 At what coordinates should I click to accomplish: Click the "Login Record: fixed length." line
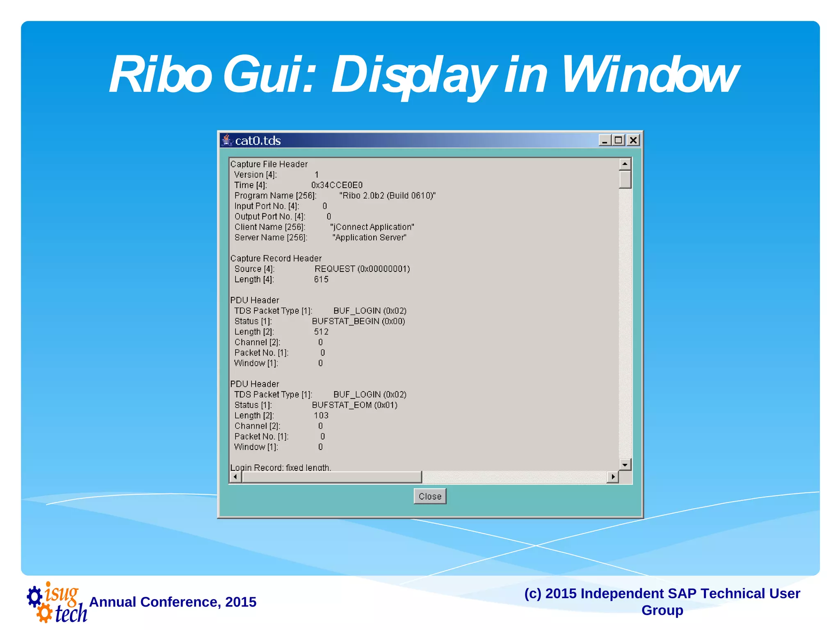(x=281, y=467)
